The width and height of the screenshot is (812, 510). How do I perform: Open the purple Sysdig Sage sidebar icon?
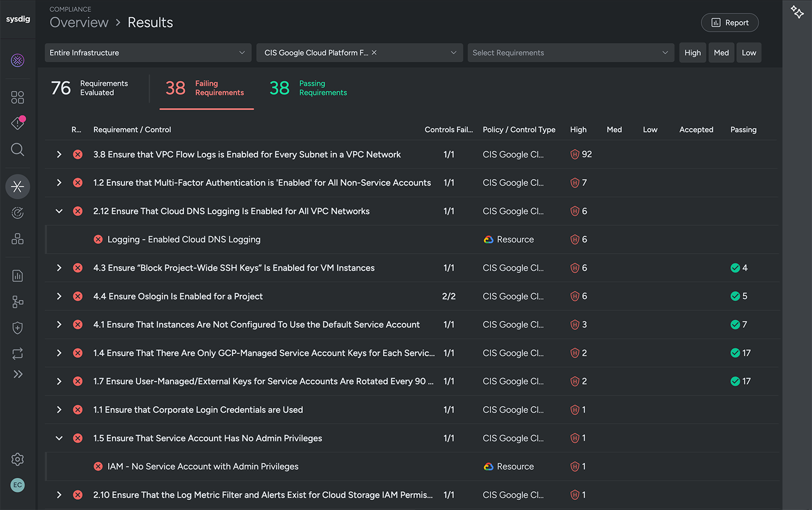pyautogui.click(x=18, y=60)
